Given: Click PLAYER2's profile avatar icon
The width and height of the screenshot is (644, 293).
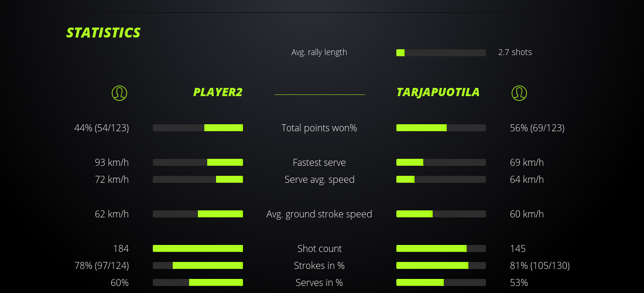Looking at the screenshot, I should pyautogui.click(x=119, y=93).
